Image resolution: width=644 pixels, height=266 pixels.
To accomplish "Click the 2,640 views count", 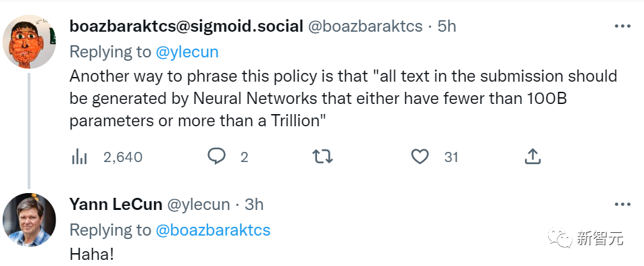I will point(123,157).
